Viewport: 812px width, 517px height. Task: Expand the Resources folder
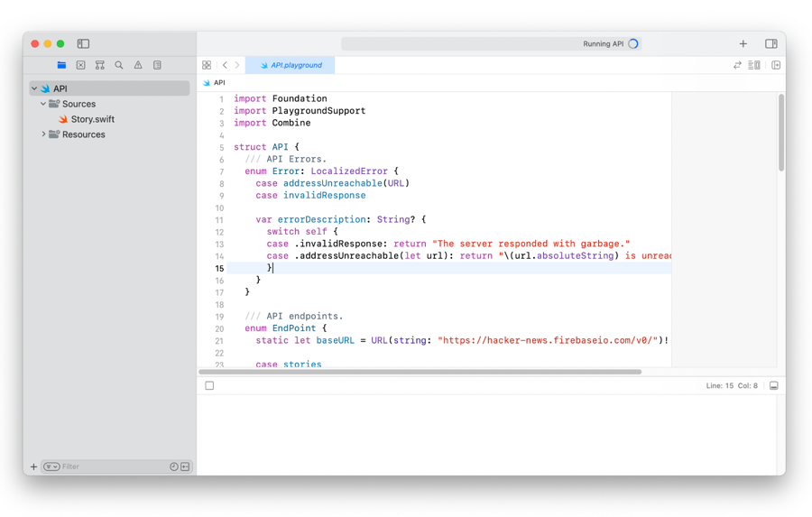[x=43, y=134]
